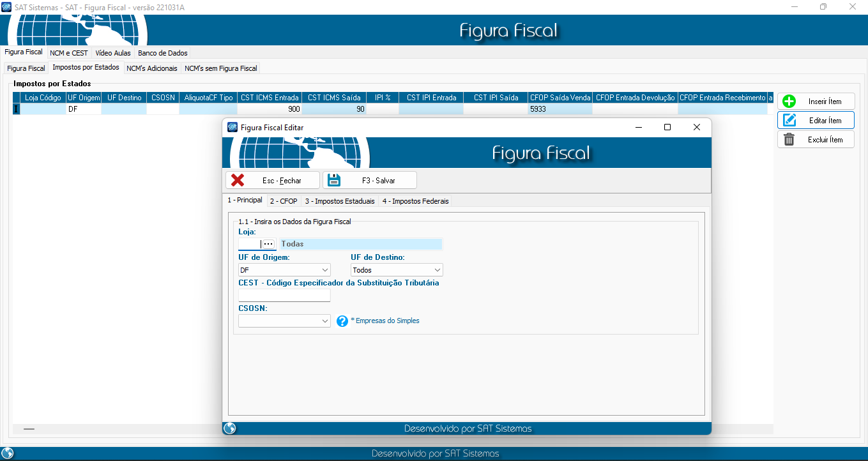Click the blue help question mark icon
868x461 pixels.
click(342, 321)
